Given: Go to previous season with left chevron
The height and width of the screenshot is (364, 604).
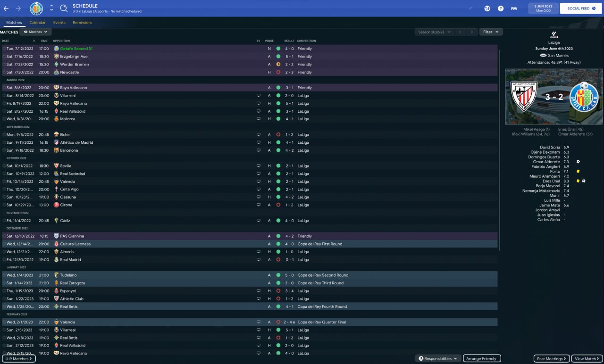Looking at the screenshot, I should (x=460, y=32).
